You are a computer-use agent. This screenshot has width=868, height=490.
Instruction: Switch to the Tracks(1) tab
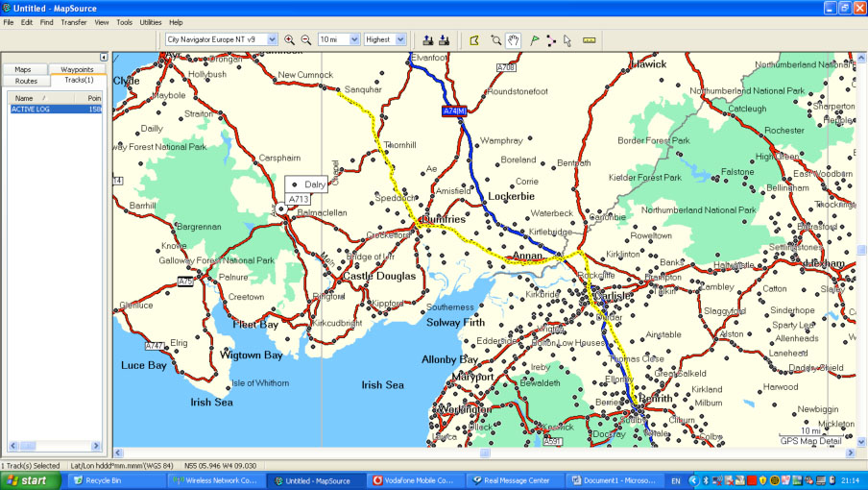pyautogui.click(x=79, y=81)
